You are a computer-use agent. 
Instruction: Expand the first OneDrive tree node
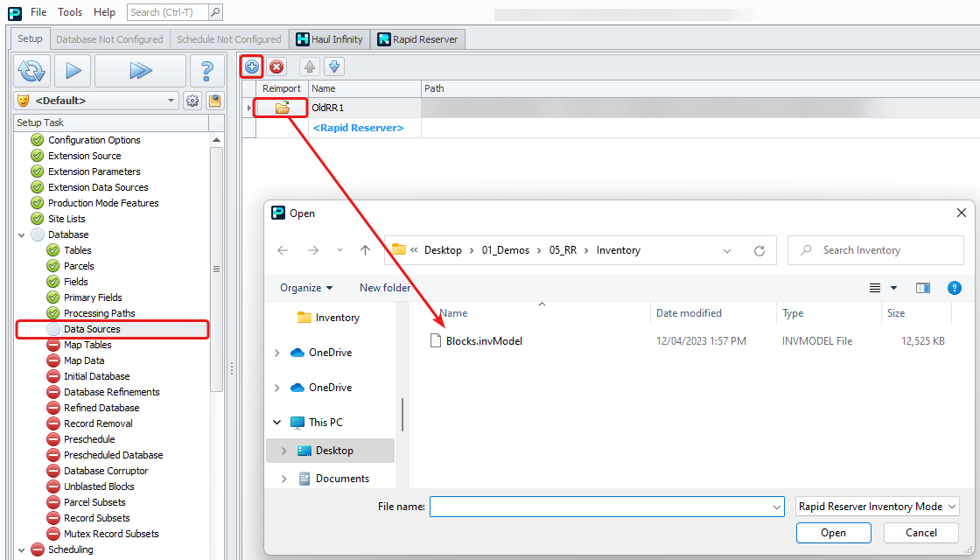[x=276, y=353]
